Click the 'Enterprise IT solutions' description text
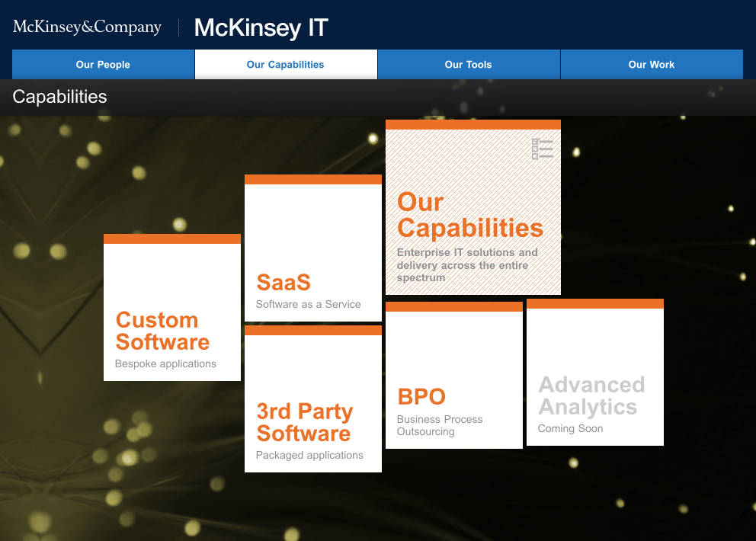 467,264
